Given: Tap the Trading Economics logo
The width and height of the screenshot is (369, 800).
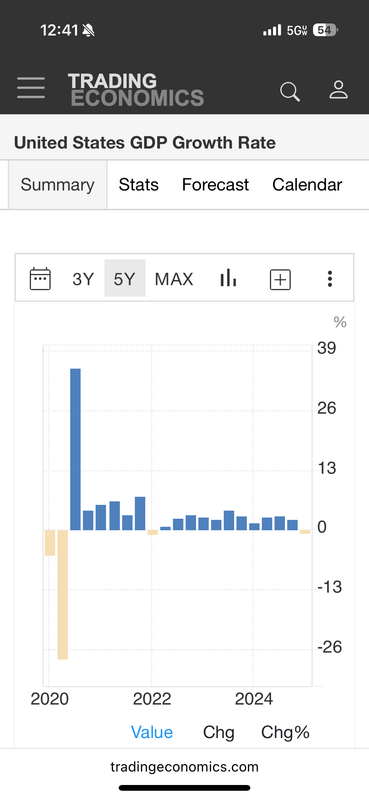Looking at the screenshot, I should point(136,89).
